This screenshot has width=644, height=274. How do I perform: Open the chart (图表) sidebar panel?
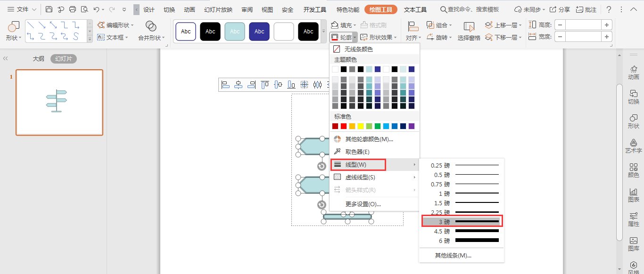click(634, 194)
